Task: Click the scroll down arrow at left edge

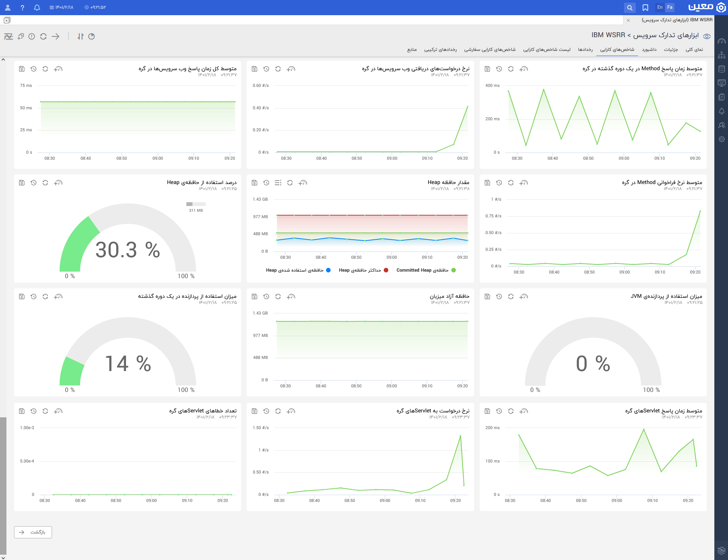Action: [3, 557]
